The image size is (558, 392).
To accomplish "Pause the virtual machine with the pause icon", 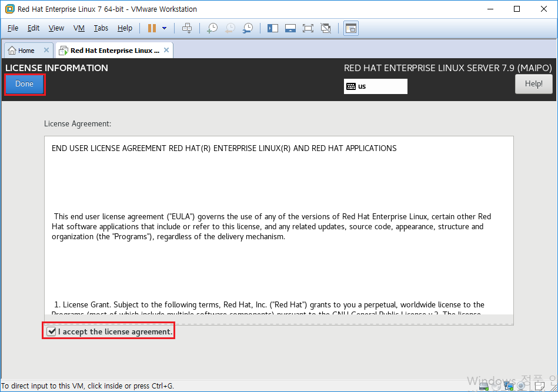I will pyautogui.click(x=152, y=28).
